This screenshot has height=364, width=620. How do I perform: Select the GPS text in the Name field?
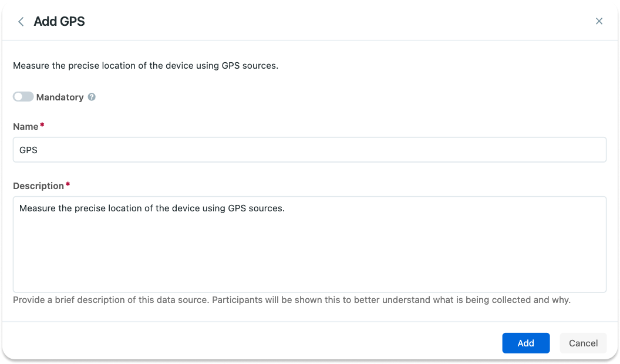point(28,150)
